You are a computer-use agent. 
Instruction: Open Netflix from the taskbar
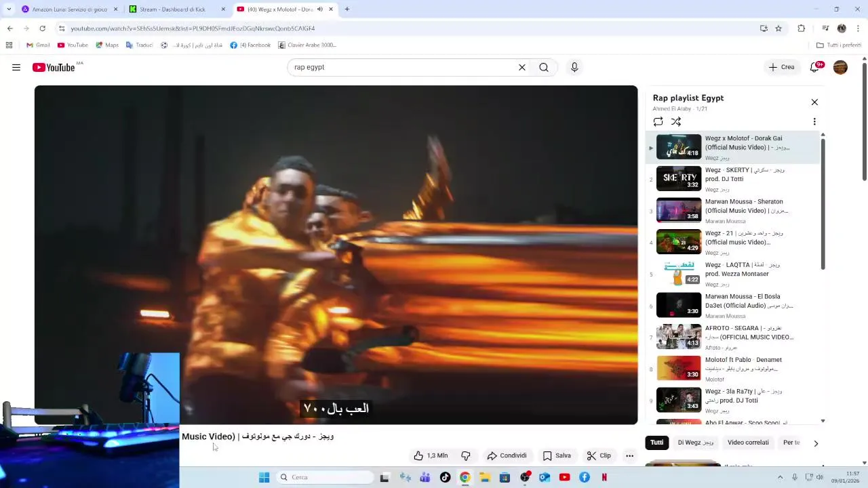pos(604,477)
